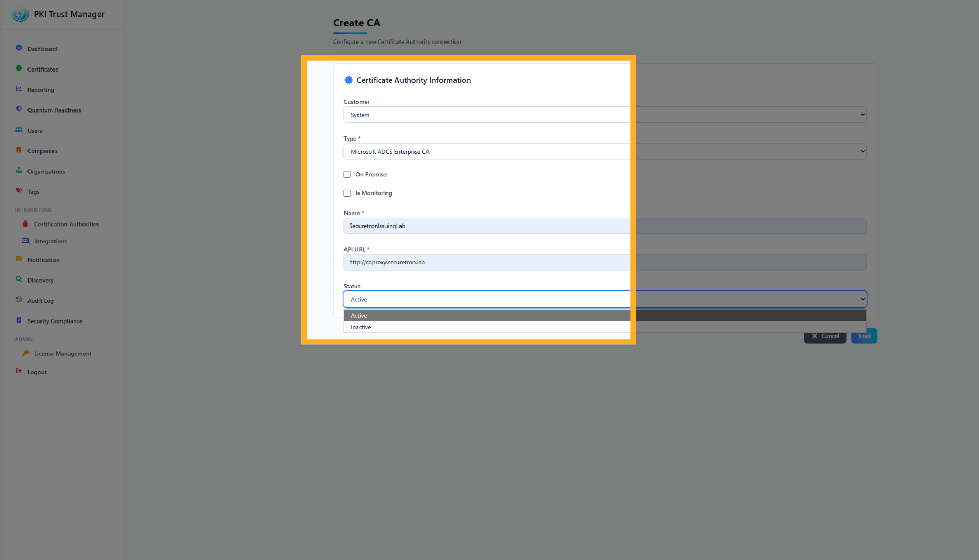Open the License Management link

[x=63, y=354]
